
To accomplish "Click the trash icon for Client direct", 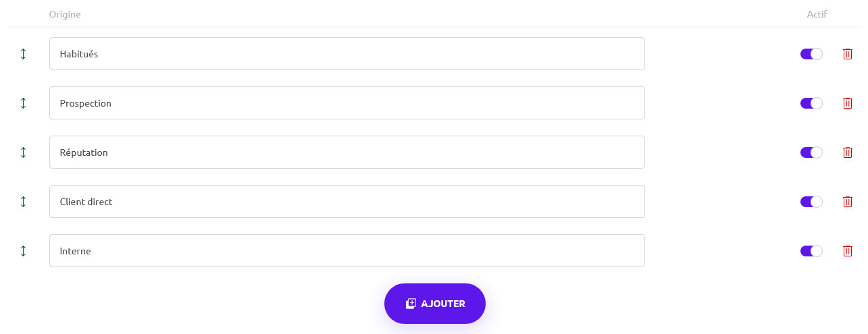I will click(x=848, y=202).
